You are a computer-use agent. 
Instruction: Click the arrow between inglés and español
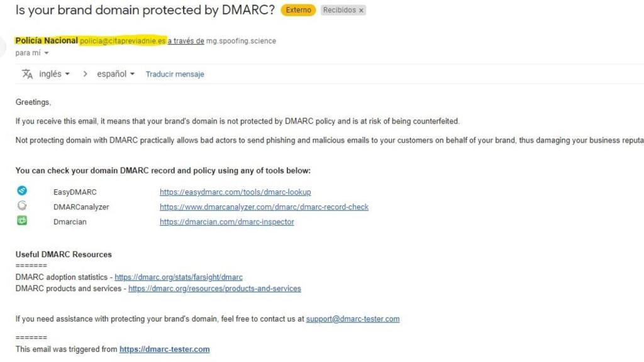tap(85, 74)
